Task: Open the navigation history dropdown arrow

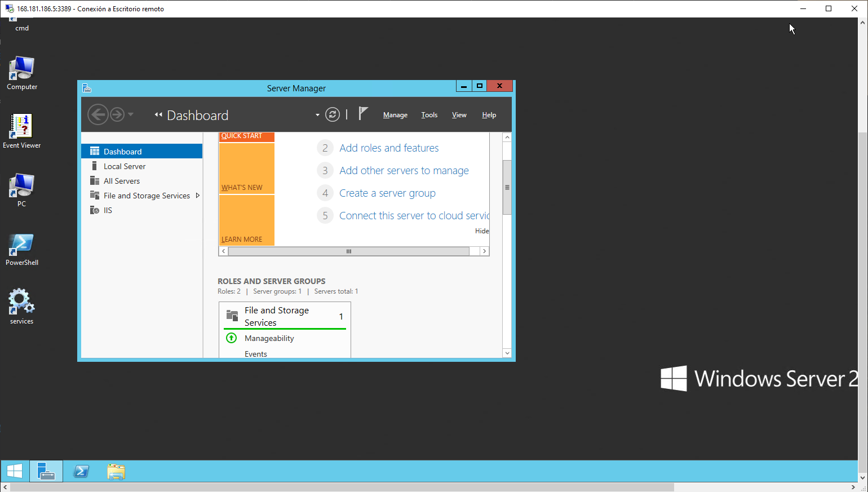Action: (131, 114)
